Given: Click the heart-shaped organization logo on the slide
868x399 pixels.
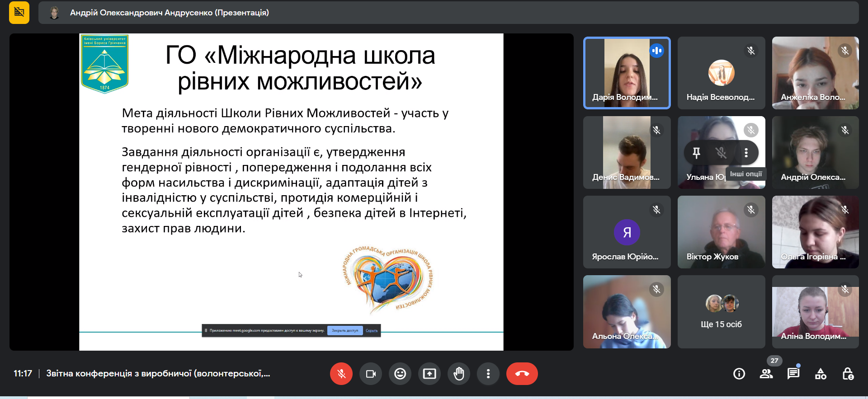Looking at the screenshot, I should (x=388, y=280).
